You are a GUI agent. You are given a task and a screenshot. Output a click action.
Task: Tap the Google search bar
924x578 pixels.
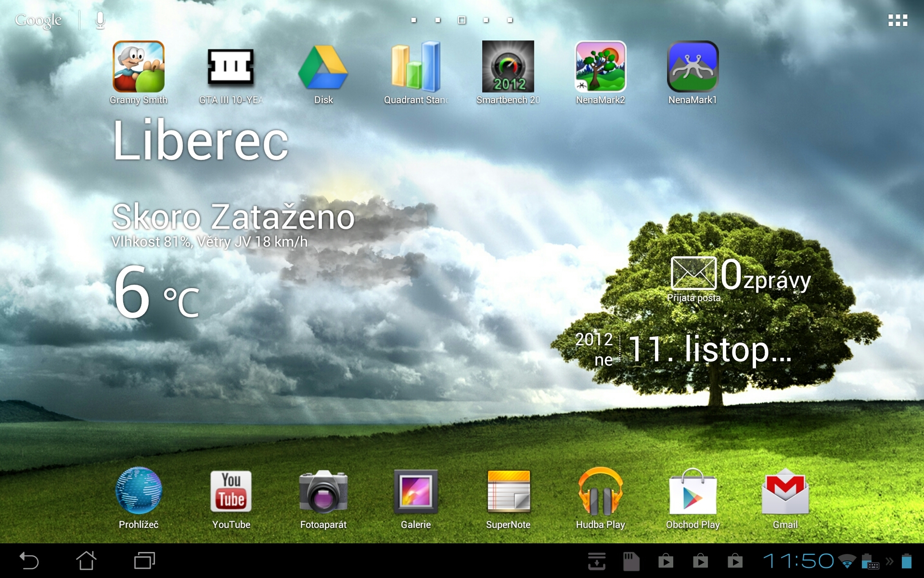(38, 20)
